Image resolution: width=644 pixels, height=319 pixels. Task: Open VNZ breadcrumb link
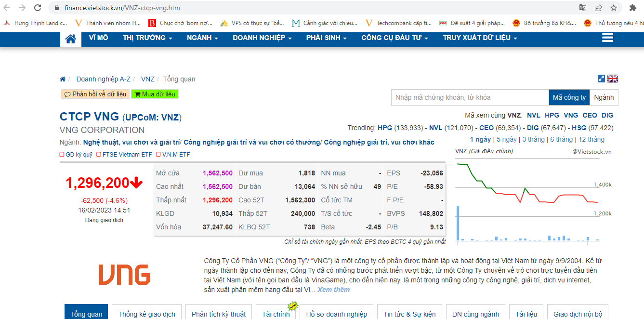coord(148,79)
